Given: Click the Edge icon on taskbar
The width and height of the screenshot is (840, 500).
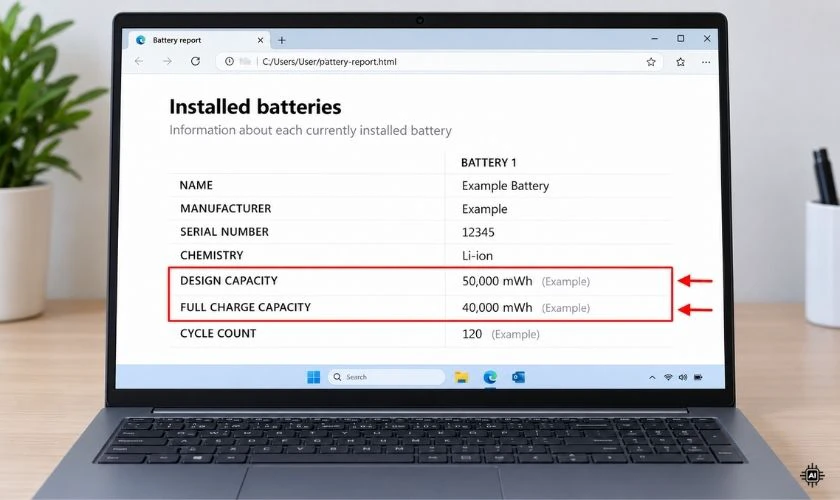Looking at the screenshot, I should (490, 377).
